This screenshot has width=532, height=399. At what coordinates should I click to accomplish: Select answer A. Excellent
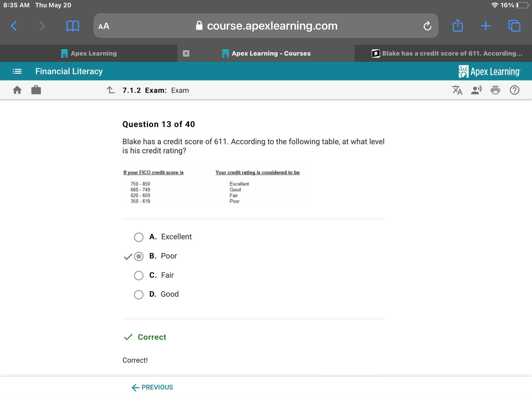coord(139,237)
